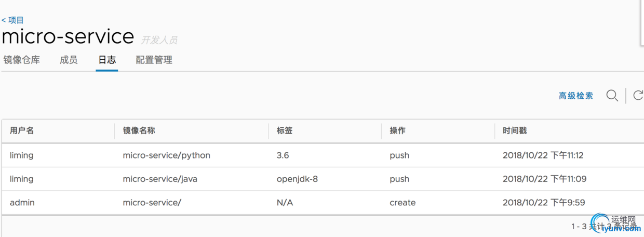Click the search magnifier icon
This screenshot has width=644, height=237.
point(612,96)
